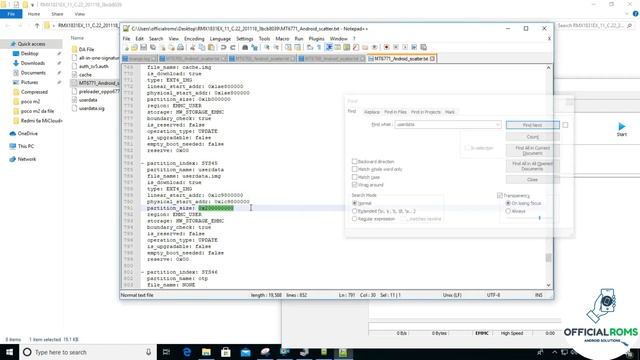Click the Close button in Find dialog

(533, 180)
